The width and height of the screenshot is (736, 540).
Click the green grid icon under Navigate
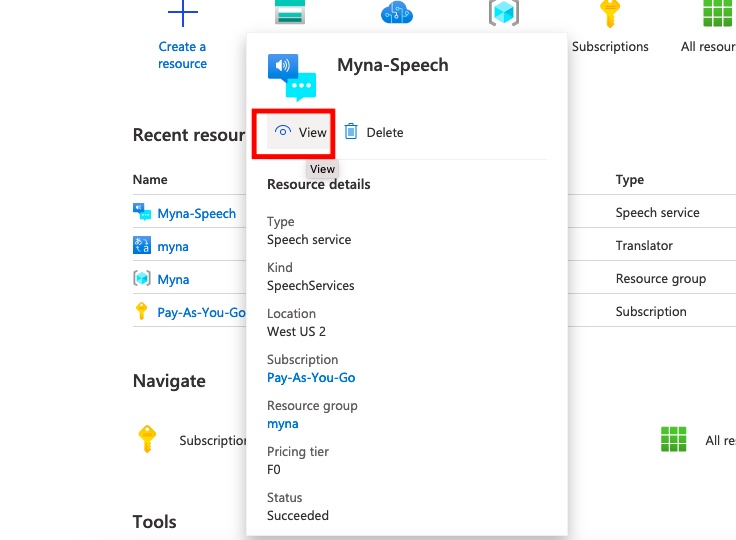674,439
